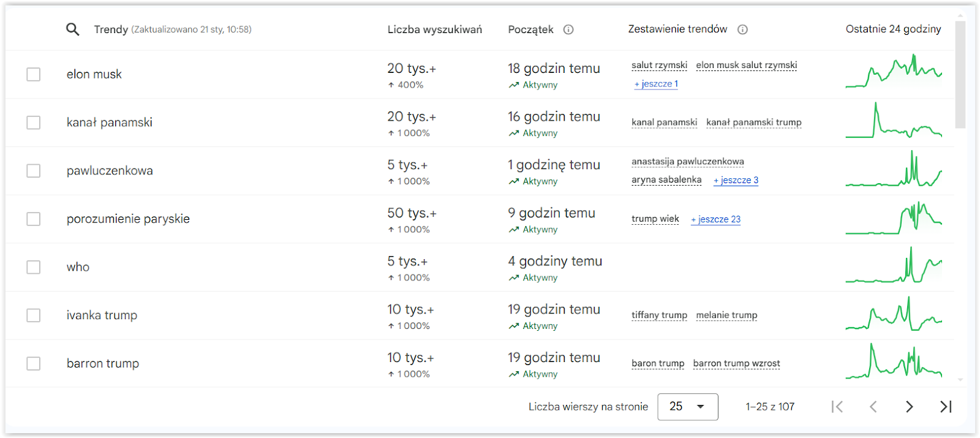This screenshot has height=438, width=980.
Task: Open the kanał panamski trend sparkline chart
Action: click(x=894, y=121)
